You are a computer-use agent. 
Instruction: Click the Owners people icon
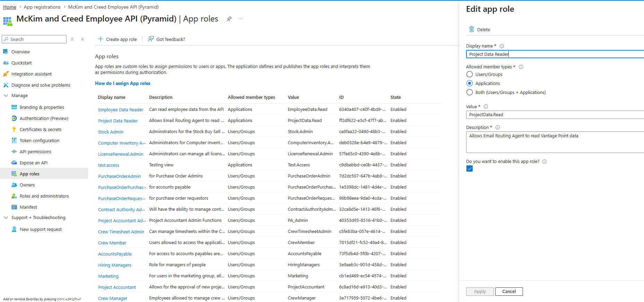point(14,185)
